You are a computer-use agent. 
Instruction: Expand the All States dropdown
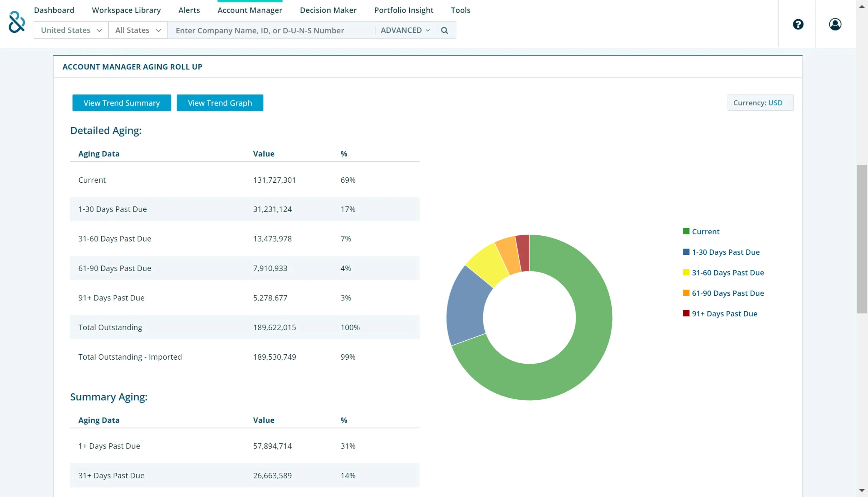point(138,30)
